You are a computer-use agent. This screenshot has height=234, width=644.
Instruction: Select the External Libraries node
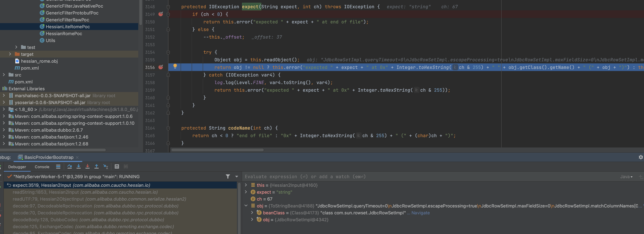pos(27,89)
